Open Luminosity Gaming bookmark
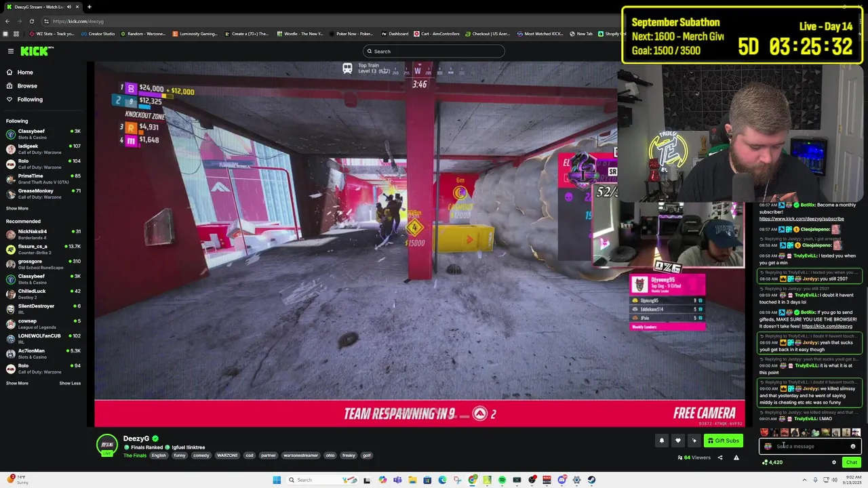868x488 pixels. 195,34
